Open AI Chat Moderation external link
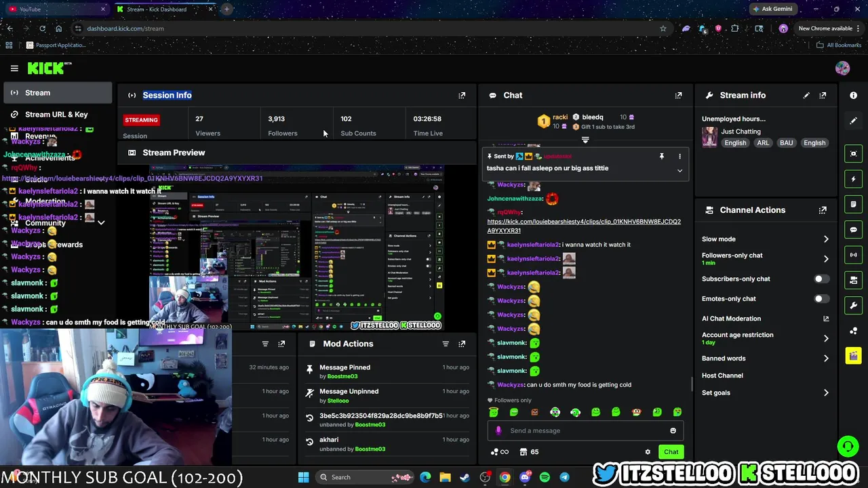The image size is (868, 488). pyautogui.click(x=826, y=319)
